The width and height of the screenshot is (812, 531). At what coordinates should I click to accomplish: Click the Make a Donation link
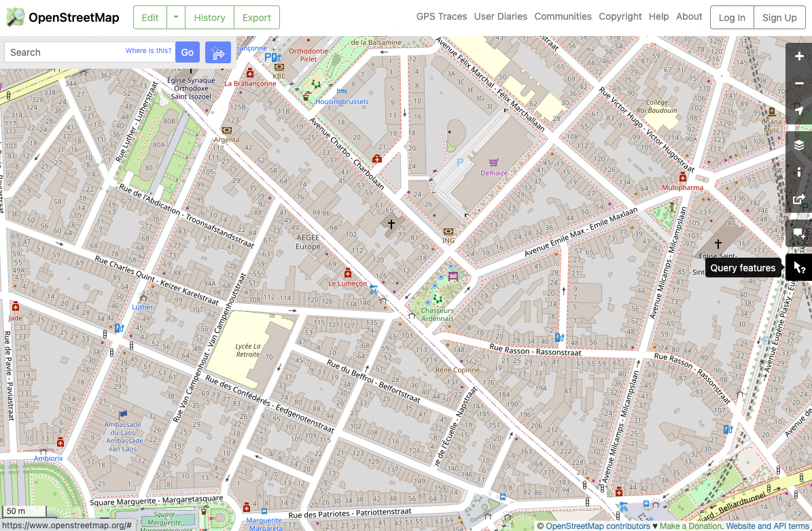[690, 526]
